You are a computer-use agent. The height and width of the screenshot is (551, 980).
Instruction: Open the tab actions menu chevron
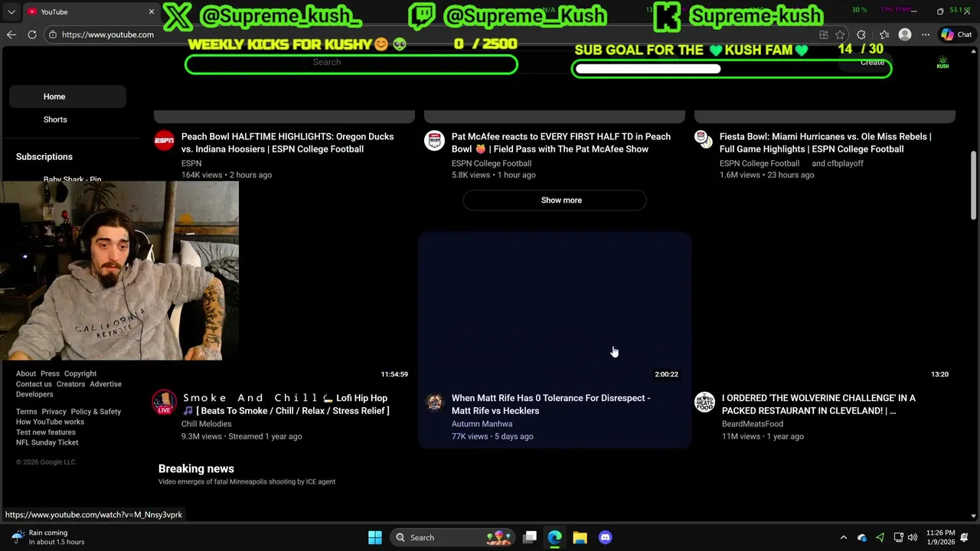tap(11, 12)
